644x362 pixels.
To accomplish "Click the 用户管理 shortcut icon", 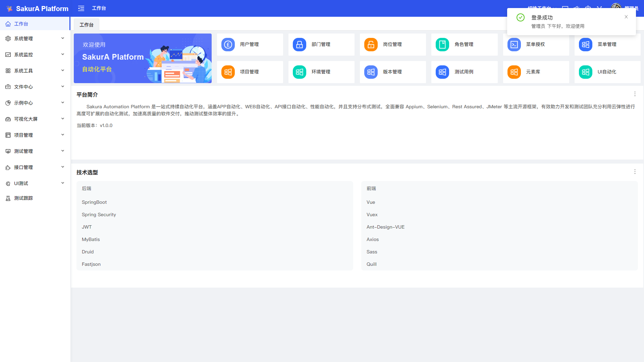I will (x=228, y=45).
